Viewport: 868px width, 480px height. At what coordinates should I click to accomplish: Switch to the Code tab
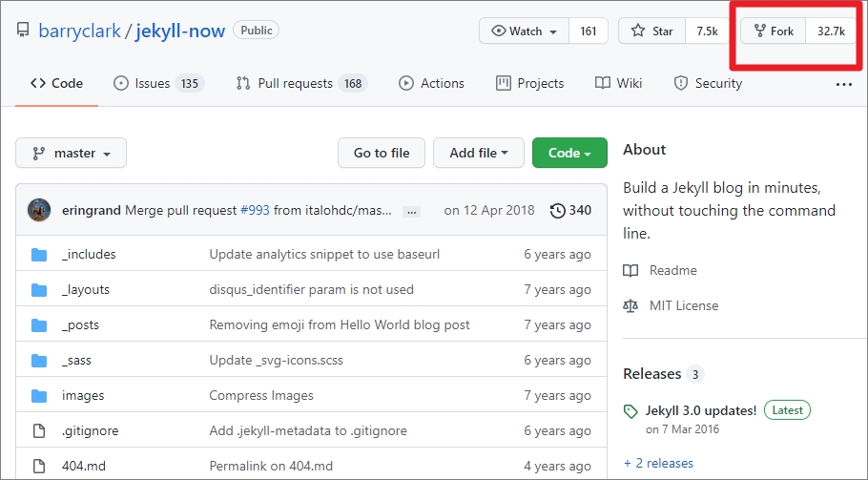(x=56, y=84)
